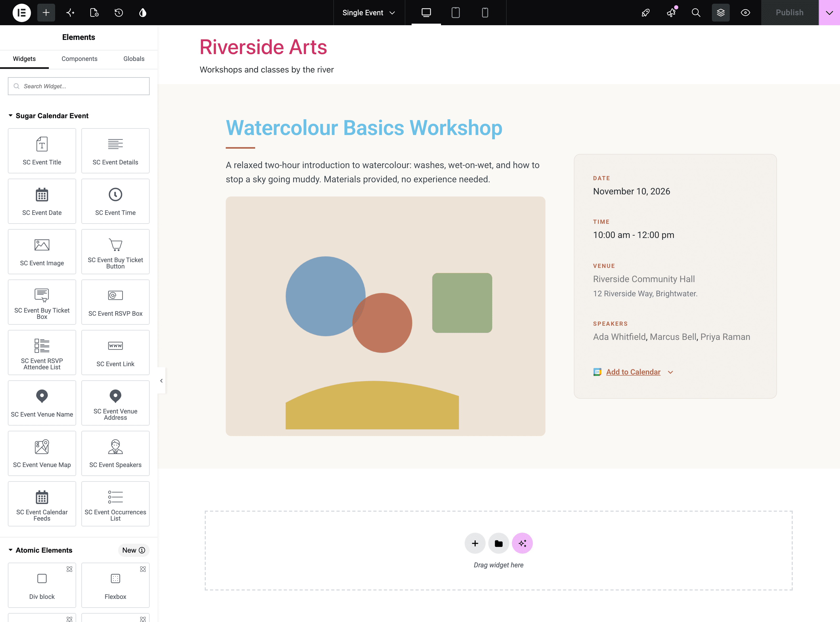Click speaker Ada Whitfield
840x622 pixels.
(619, 337)
